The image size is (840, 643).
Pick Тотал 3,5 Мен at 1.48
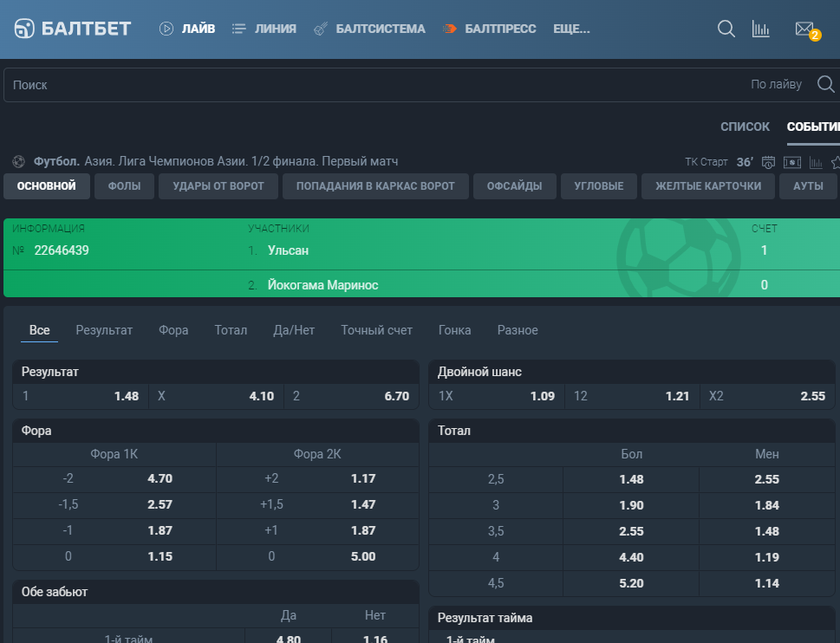[766, 531]
